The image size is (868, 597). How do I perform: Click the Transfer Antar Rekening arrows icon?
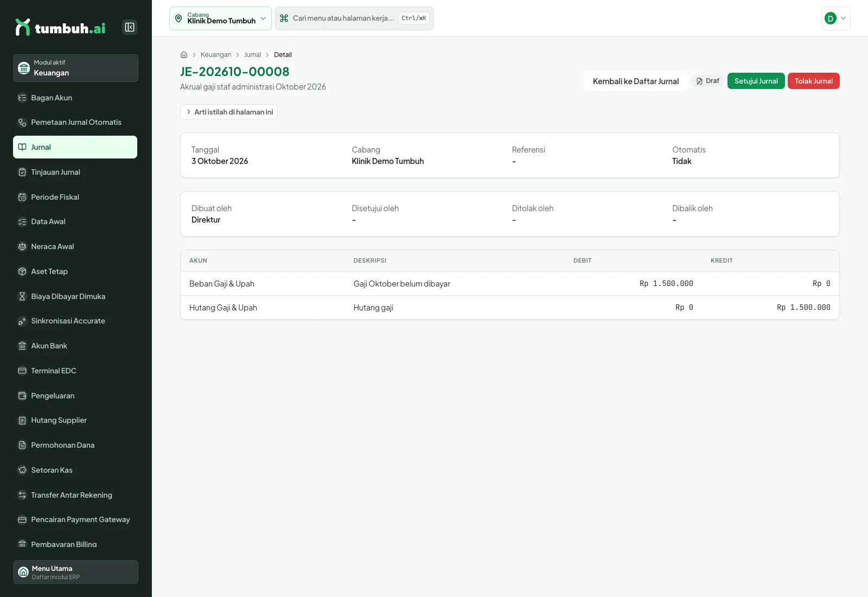pos(22,495)
